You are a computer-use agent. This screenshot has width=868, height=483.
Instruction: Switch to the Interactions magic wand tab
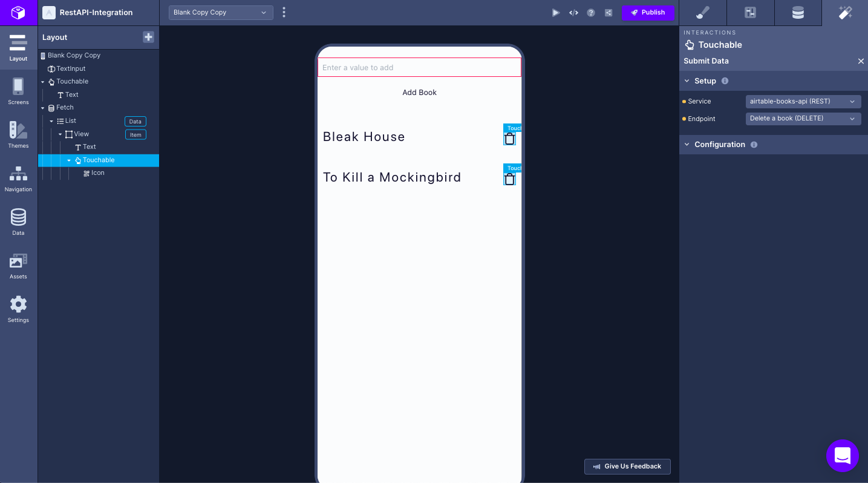(845, 13)
